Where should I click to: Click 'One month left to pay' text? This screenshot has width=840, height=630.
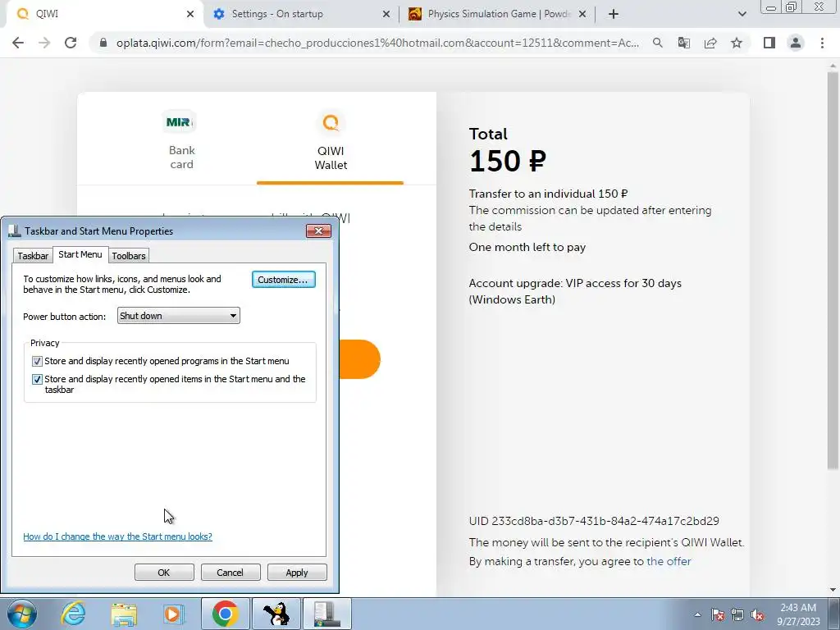pos(527,247)
